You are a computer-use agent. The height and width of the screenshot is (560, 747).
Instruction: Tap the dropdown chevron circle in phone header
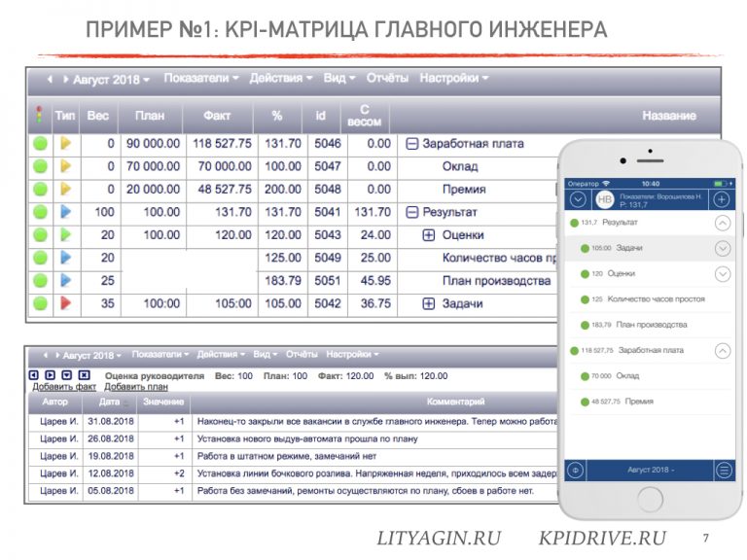tap(578, 199)
